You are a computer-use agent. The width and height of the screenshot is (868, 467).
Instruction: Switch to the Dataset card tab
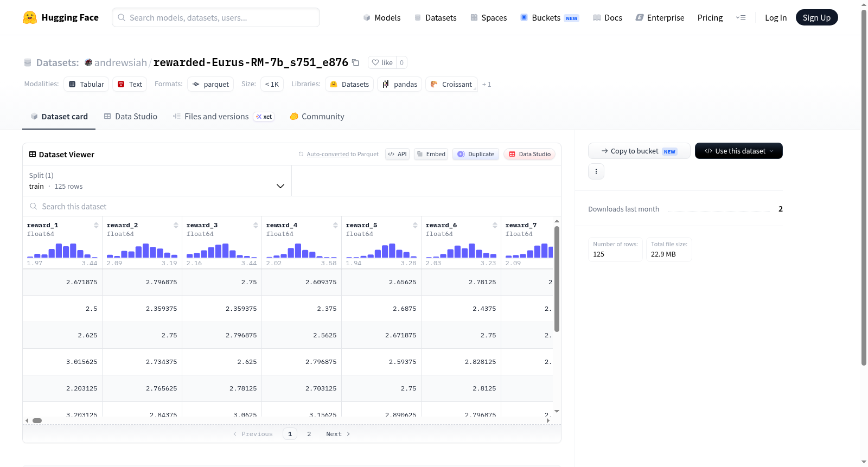pyautogui.click(x=59, y=117)
